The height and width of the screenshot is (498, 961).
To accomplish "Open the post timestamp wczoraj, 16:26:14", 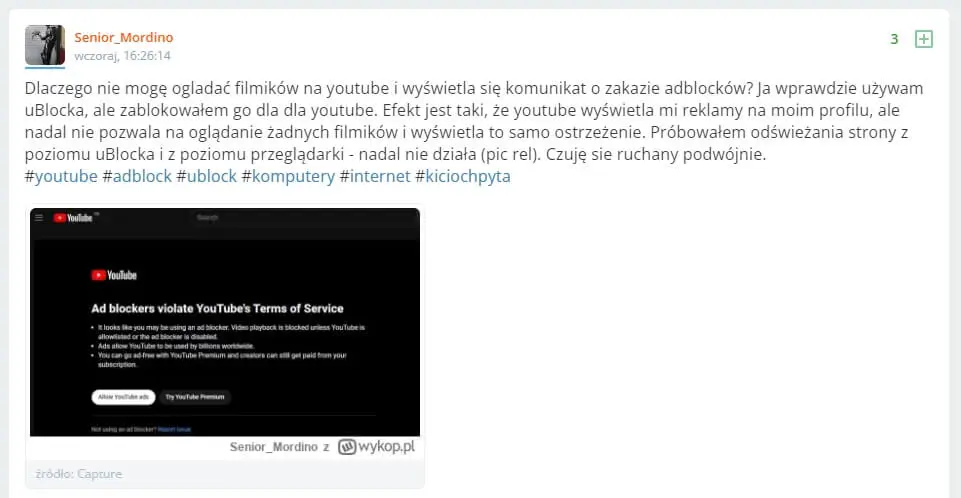I will 122,56.
